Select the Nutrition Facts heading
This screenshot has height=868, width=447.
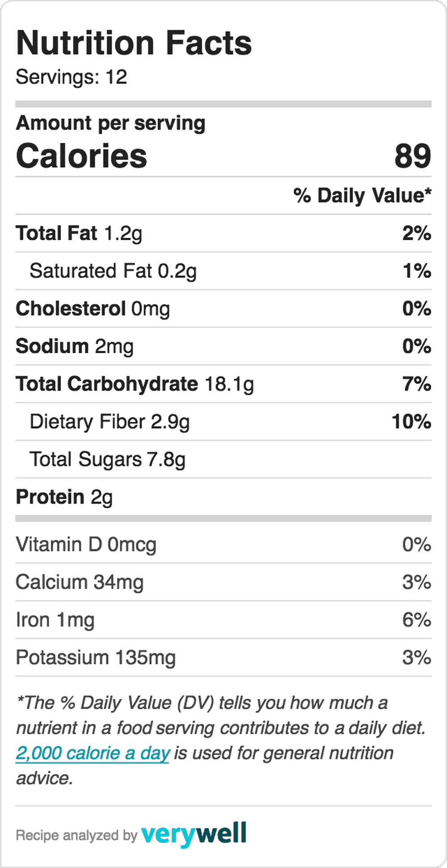coord(134,43)
